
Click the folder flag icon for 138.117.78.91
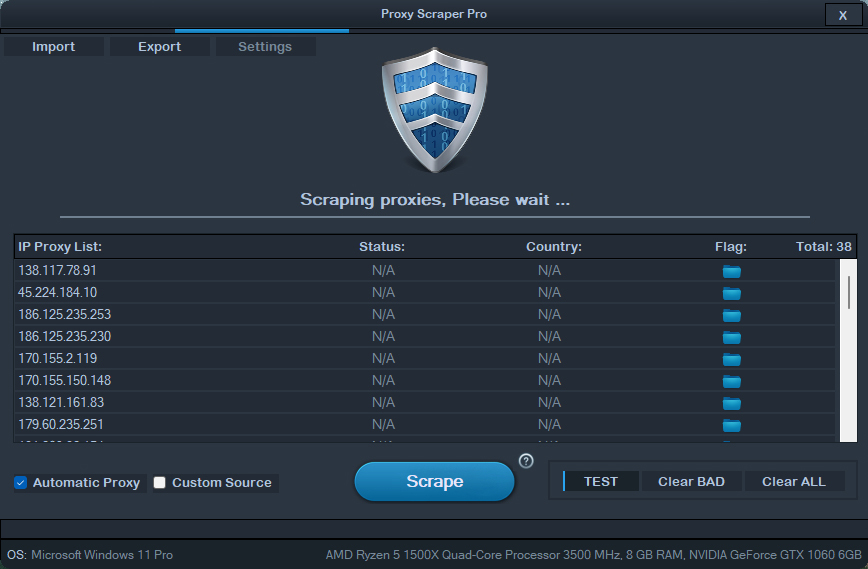click(x=731, y=271)
